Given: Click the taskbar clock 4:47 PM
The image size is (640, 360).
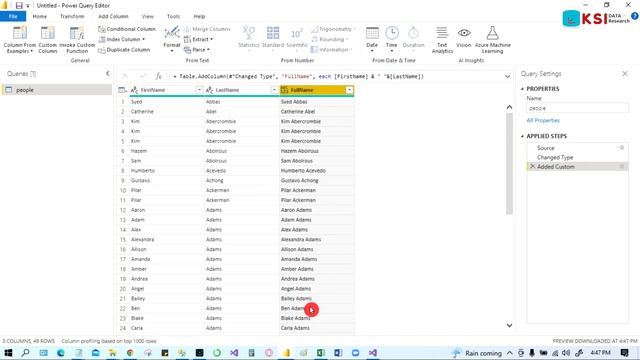Looking at the screenshot, I should [x=600, y=353].
